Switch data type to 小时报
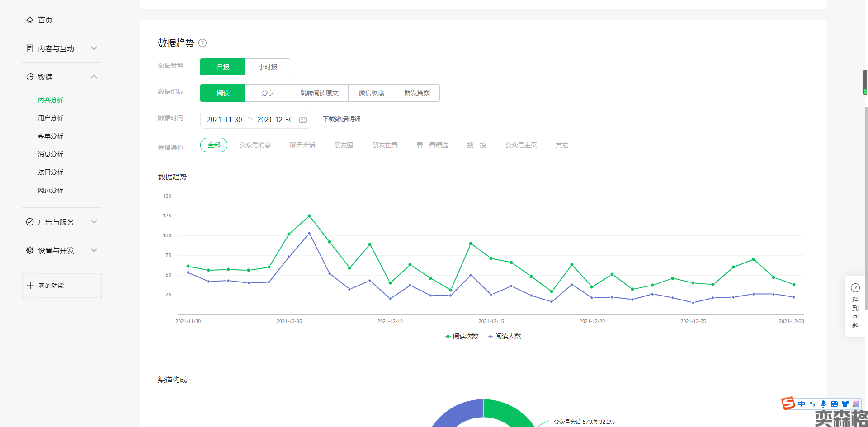Viewport: 868px width, 427px height. 268,67
